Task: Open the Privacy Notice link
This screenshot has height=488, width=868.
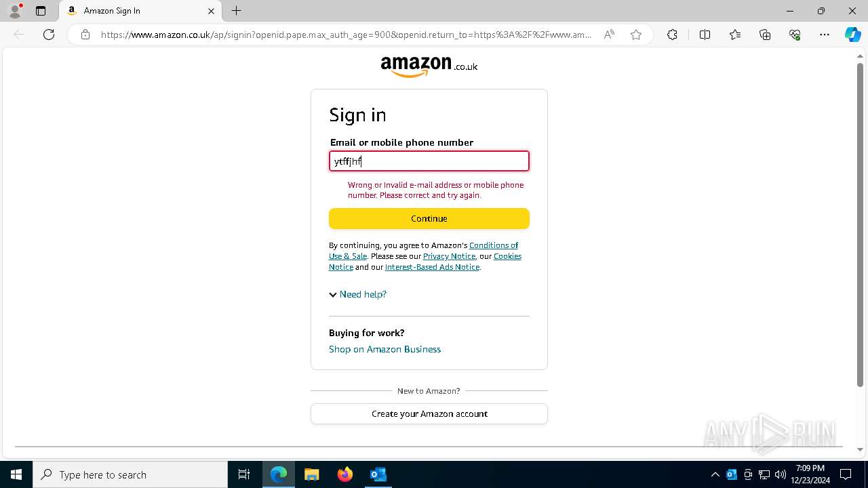Action: point(449,256)
